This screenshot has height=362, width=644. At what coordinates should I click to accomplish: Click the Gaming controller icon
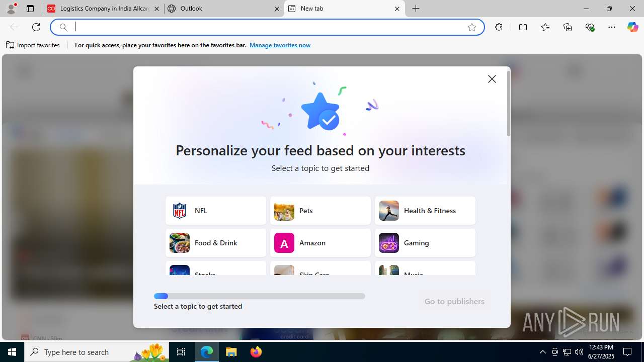click(389, 243)
